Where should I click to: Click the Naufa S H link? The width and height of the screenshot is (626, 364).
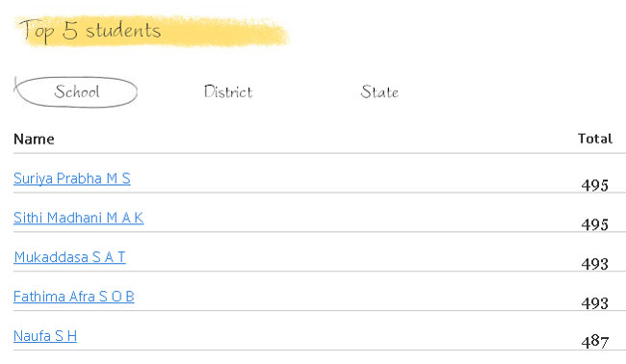[45, 336]
